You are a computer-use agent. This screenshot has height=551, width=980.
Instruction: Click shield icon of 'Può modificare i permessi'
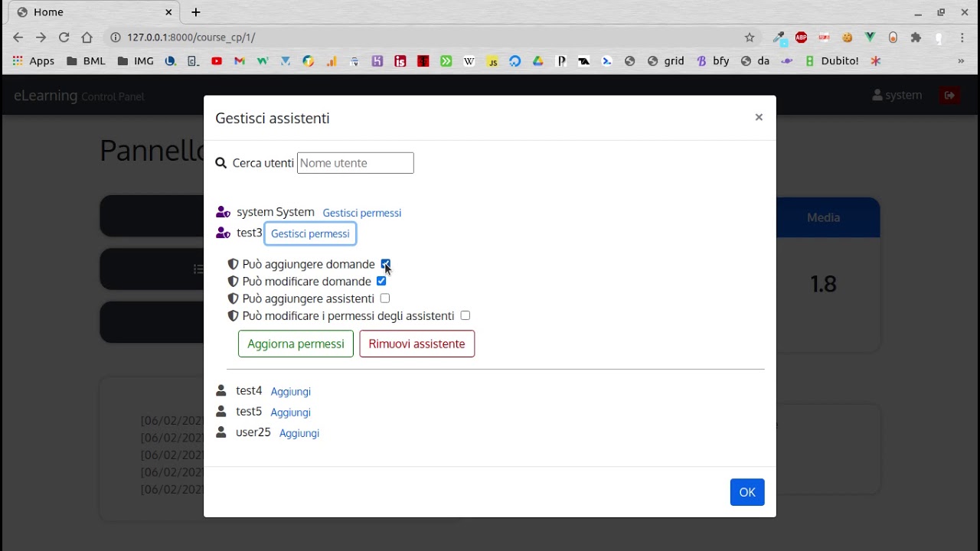234,316
